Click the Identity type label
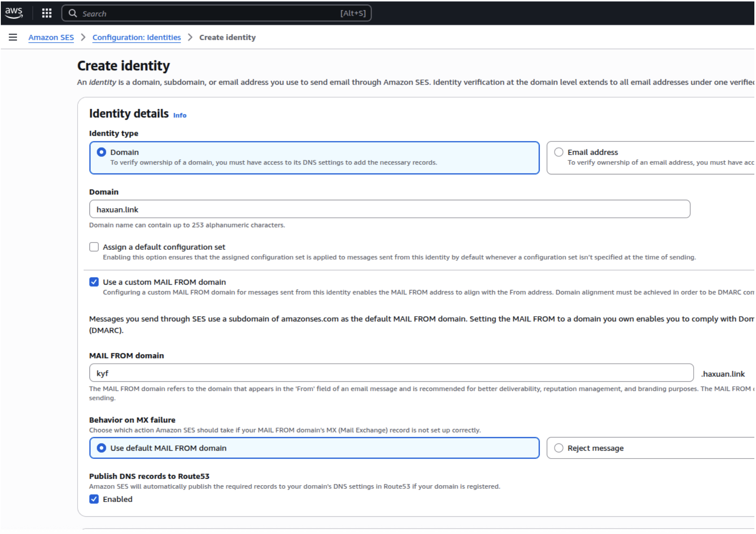 click(114, 133)
